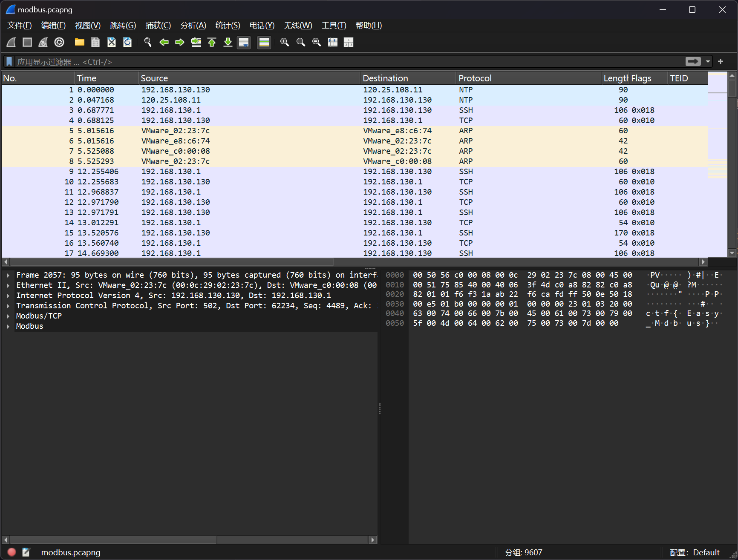Go back in packet history
738x560 pixels.
click(x=164, y=42)
